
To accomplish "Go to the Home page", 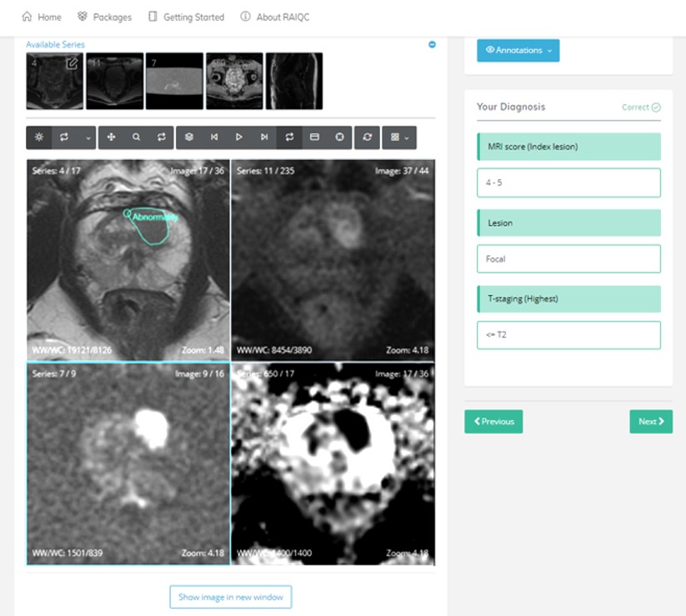I will pos(42,17).
